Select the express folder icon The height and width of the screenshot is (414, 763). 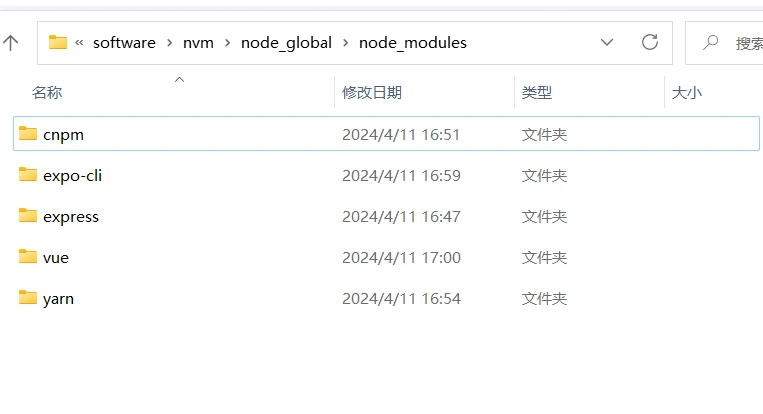click(28, 215)
